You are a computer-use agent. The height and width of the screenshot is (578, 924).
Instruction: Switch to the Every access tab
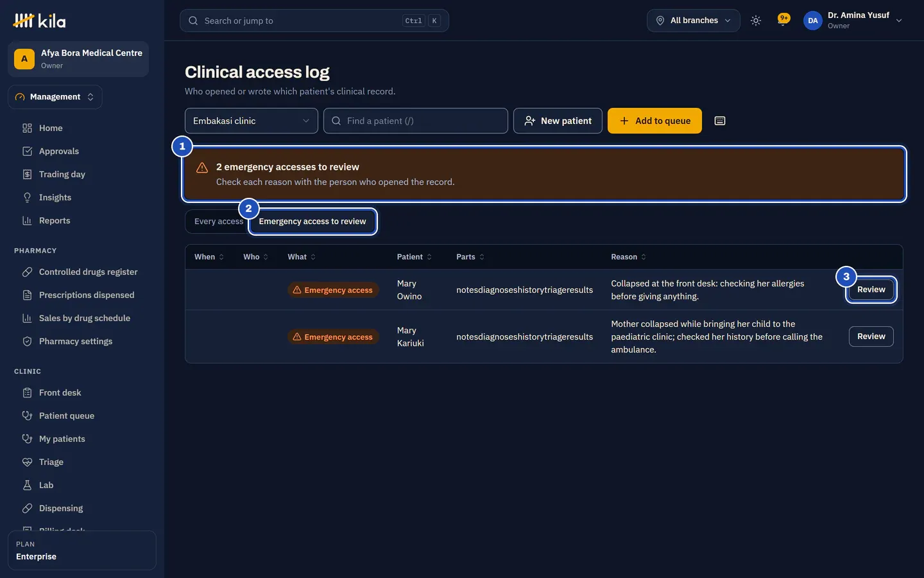tap(218, 222)
